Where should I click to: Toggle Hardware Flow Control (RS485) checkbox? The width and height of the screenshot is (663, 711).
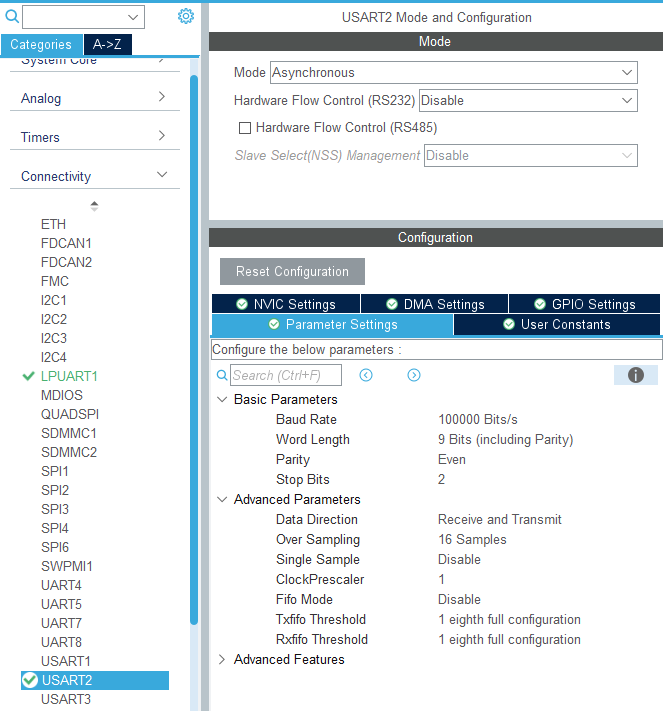[x=245, y=128]
